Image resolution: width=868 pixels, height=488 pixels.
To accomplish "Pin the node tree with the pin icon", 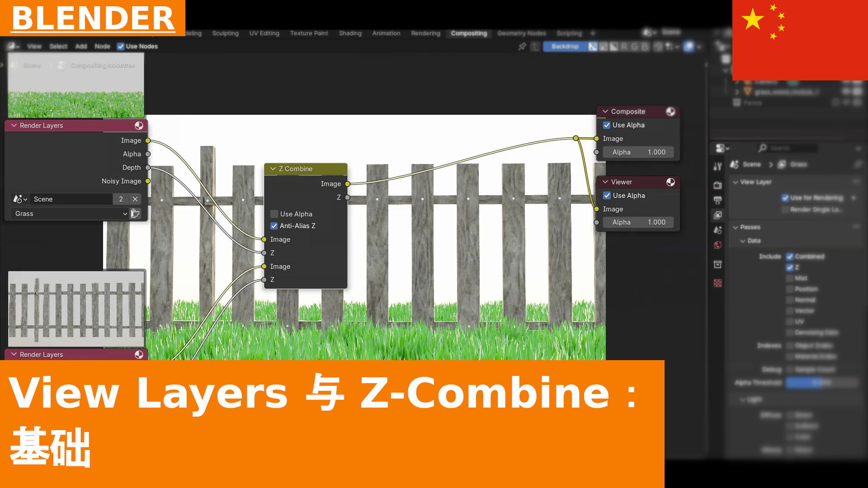I will click(x=522, y=47).
